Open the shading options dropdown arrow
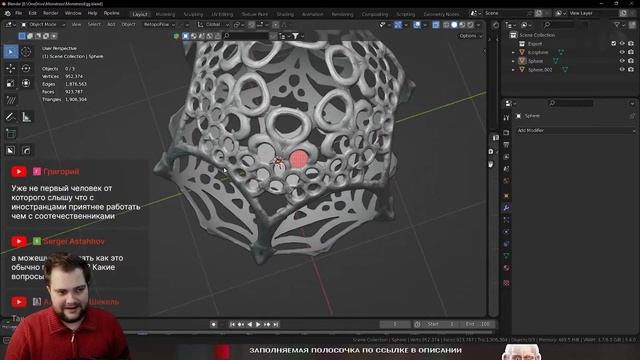Screen dimensions: 640x360 click(x=479, y=25)
